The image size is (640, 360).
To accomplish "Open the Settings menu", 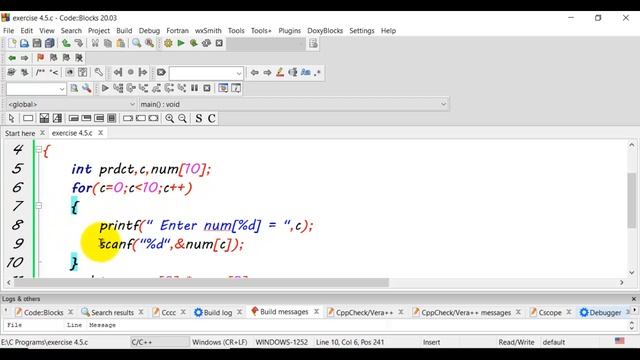I will pyautogui.click(x=362, y=31).
